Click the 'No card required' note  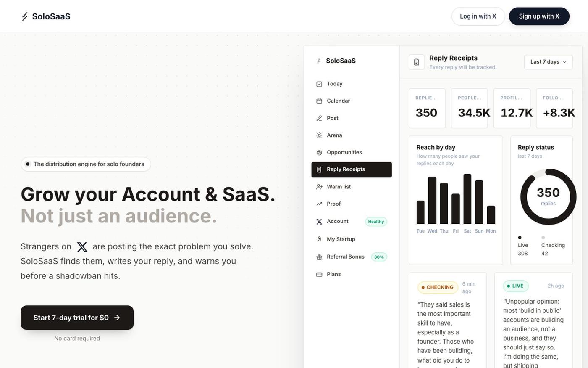(x=77, y=339)
